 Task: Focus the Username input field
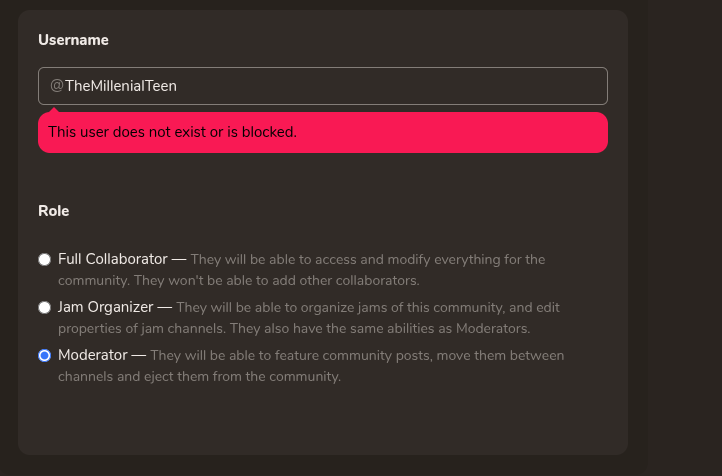(322, 86)
